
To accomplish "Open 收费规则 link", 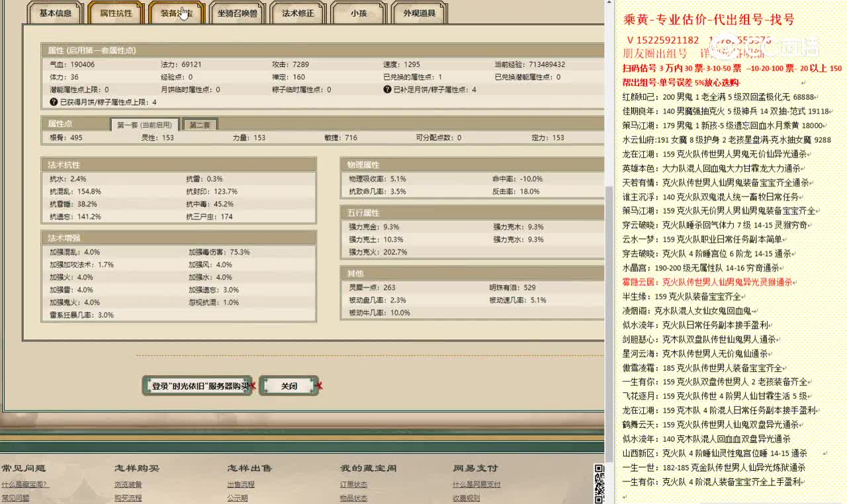I will (x=467, y=498).
